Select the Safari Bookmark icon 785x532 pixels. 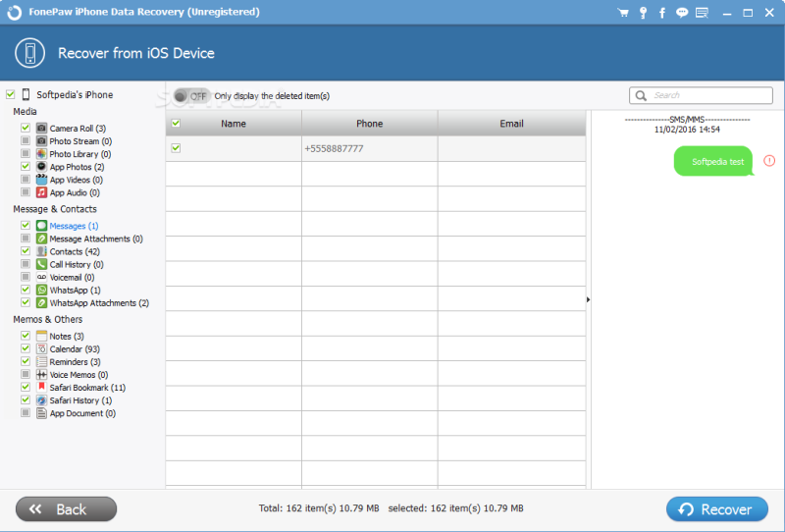click(x=41, y=388)
